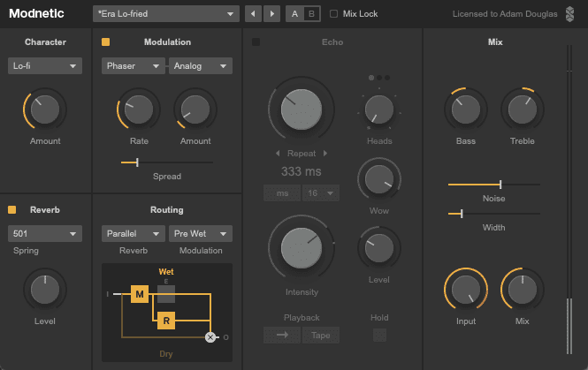This screenshot has width=588, height=370.
Task: Click the Echo Heads selector knob
Action: [379, 109]
